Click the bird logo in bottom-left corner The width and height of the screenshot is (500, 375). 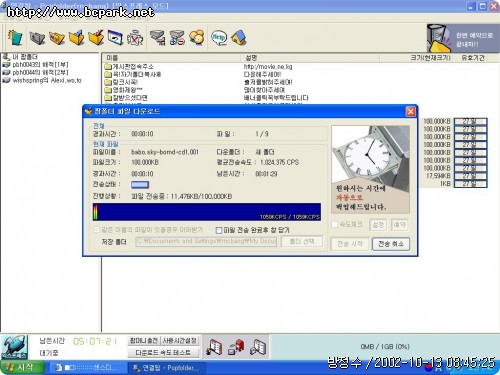pos(14,347)
